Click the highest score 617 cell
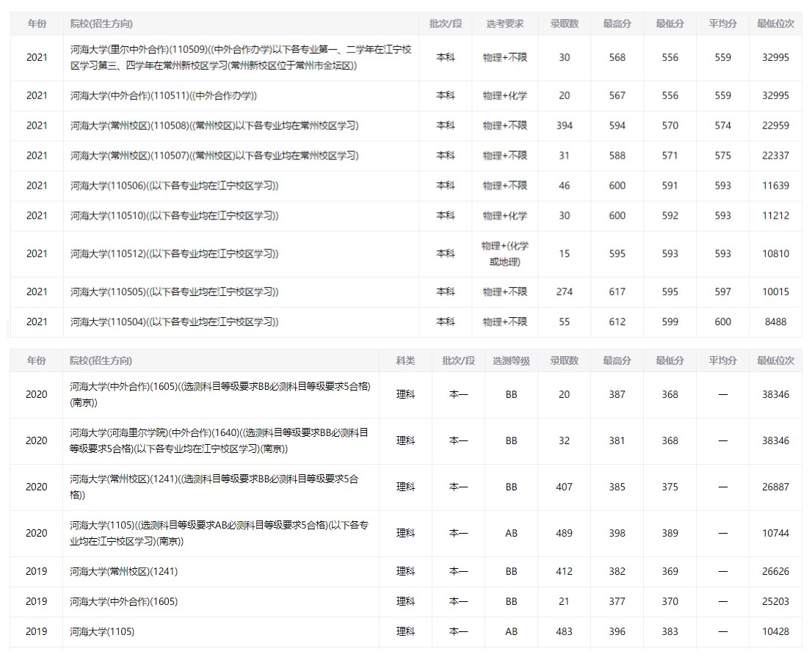The height and width of the screenshot is (657, 812). (617, 291)
